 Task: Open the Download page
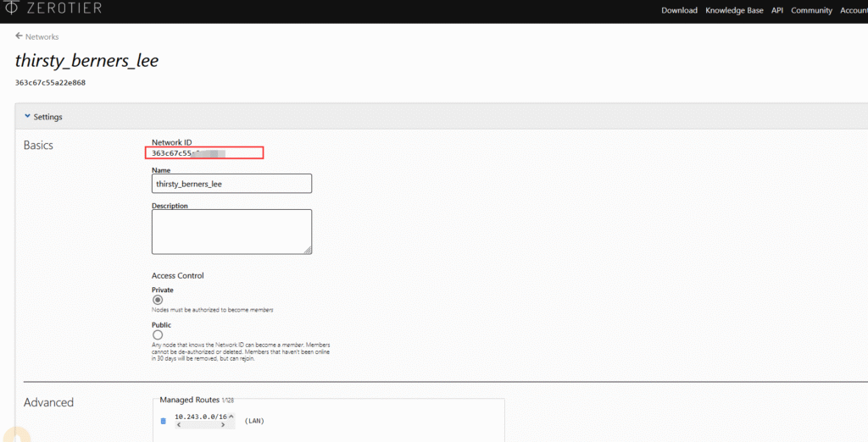pos(679,10)
